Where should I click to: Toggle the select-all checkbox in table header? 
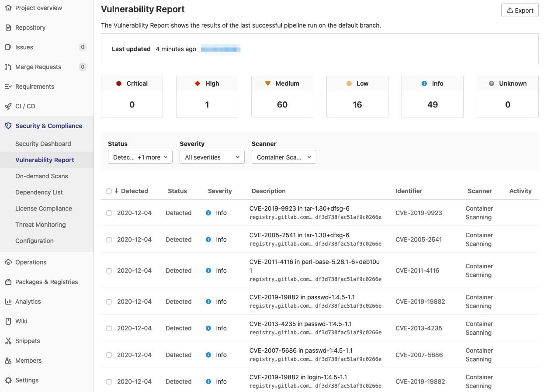point(109,191)
